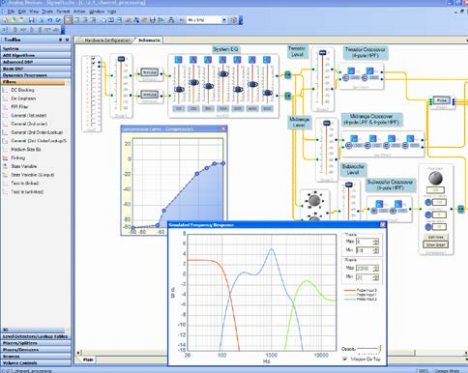Click the T-connection node right of compressor block
The height and width of the screenshot is (373, 468).
[x=461, y=209]
